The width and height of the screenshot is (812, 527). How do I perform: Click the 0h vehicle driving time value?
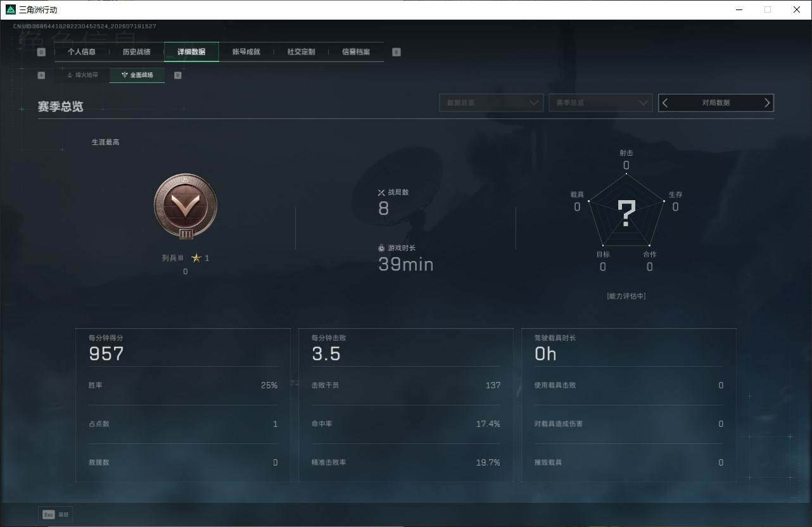coord(545,354)
